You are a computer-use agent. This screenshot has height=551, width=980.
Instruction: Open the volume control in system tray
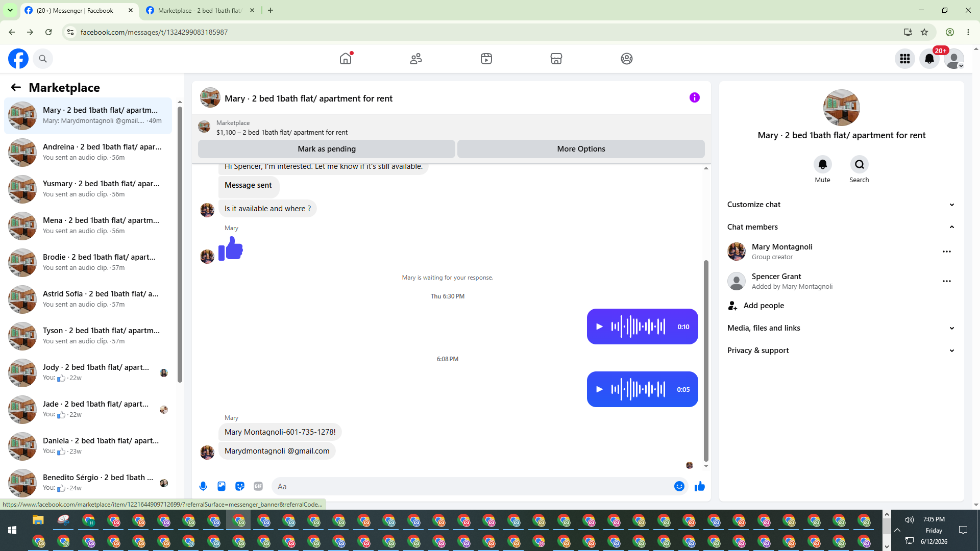point(910,520)
